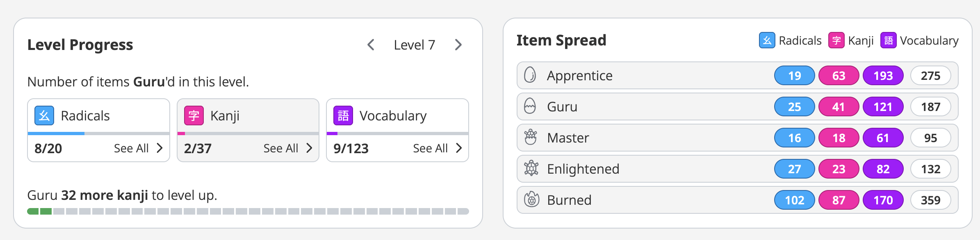980x240 pixels.
Task: Click the Radicals icon in Level Progress
Action: coord(44,115)
